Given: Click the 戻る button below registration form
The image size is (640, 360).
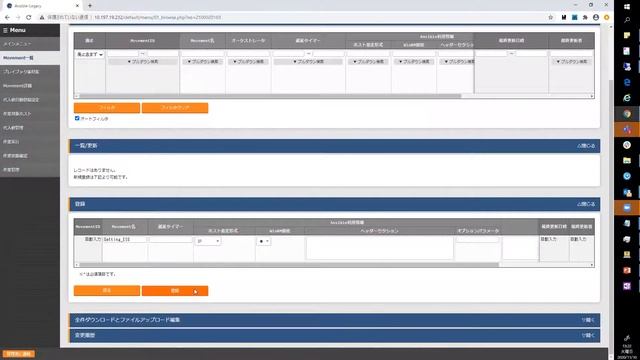Looking at the screenshot, I should 107,291.
